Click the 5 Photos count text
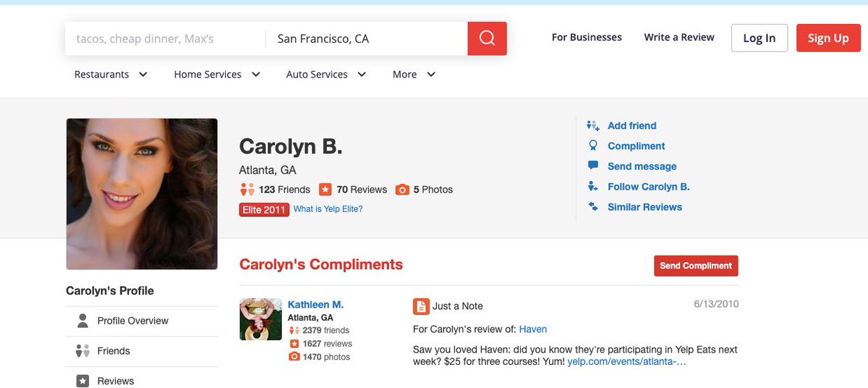Image resolution: width=868 pixels, height=388 pixels. tap(433, 190)
